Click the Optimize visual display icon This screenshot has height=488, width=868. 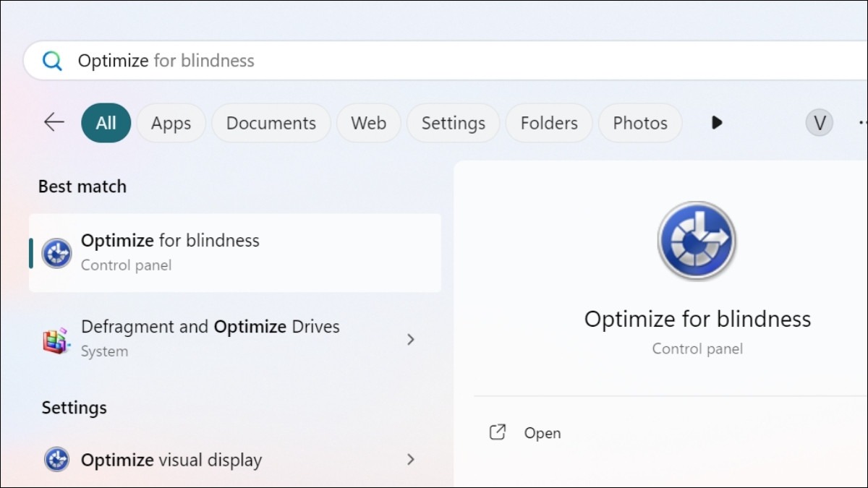click(x=56, y=460)
